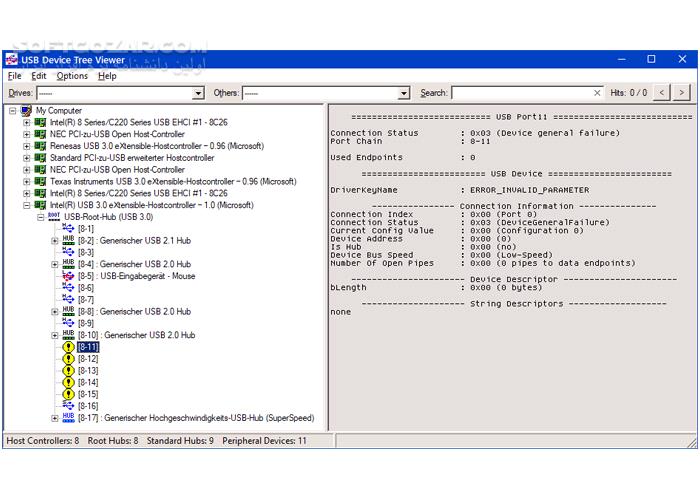This screenshot has height=498, width=700.
Task: Select the [8-5] USB-Eingabegerät - Mouse entry
Action: pos(136,276)
